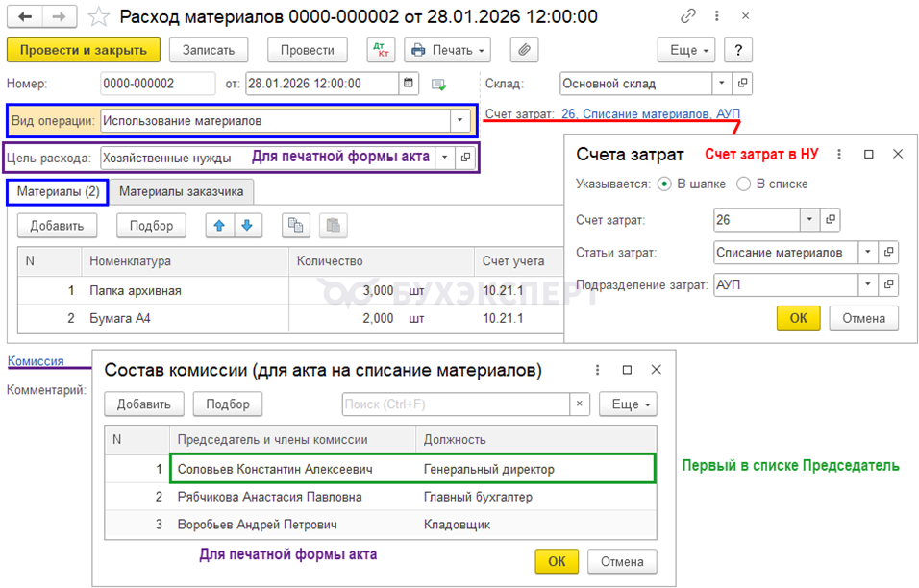Open the Комиссия link
919x588 pixels.
point(36,361)
